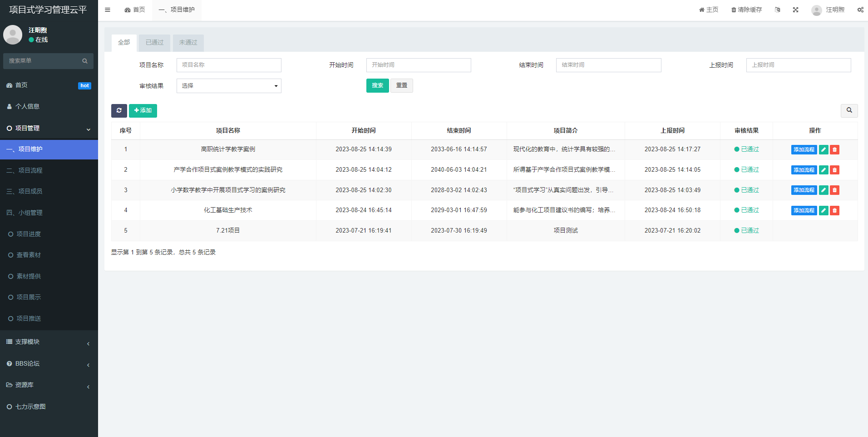The image size is (868, 437).
Task: Click the sidebar menu search magnifier icon
Action: (85, 61)
